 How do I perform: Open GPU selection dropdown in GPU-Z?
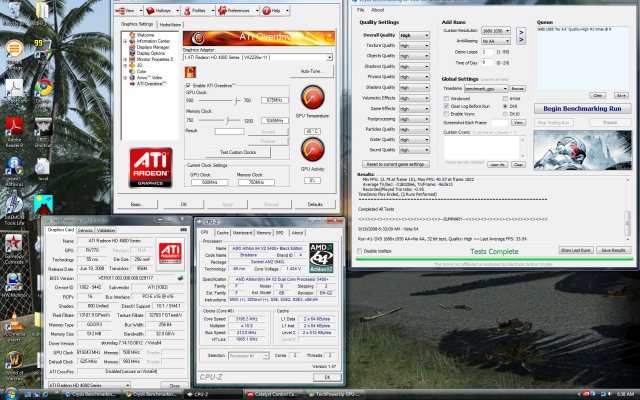coord(89,385)
